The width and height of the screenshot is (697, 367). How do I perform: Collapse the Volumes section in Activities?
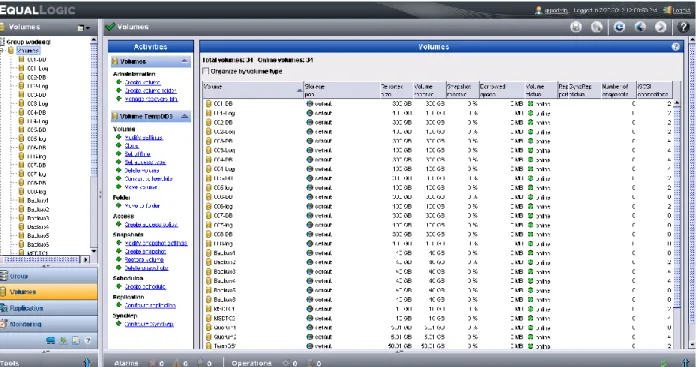pos(184,61)
